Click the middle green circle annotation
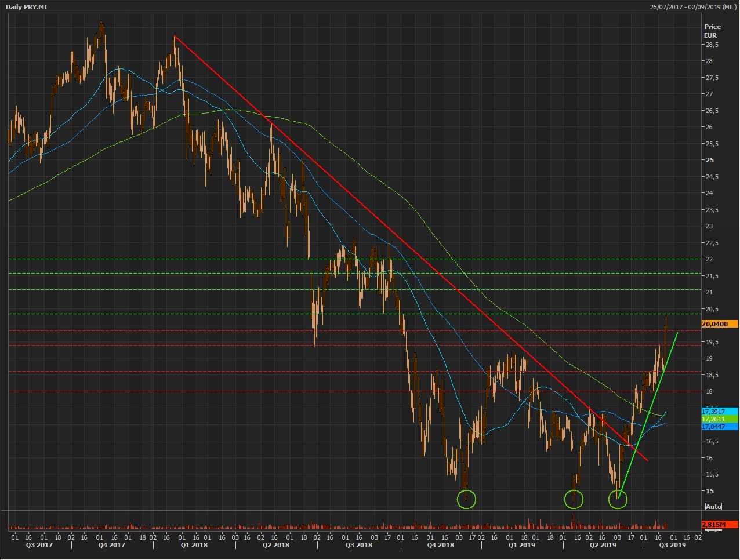Viewport: 740px width, 560px height. 574,499
